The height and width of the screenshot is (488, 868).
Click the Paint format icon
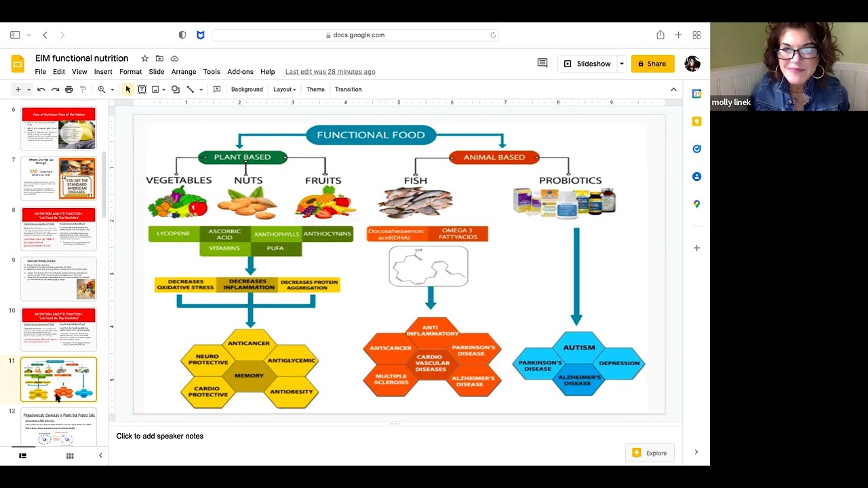pos(83,89)
